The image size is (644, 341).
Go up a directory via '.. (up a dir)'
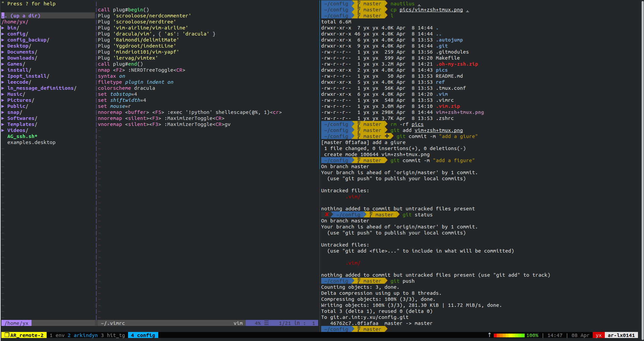pos(21,16)
